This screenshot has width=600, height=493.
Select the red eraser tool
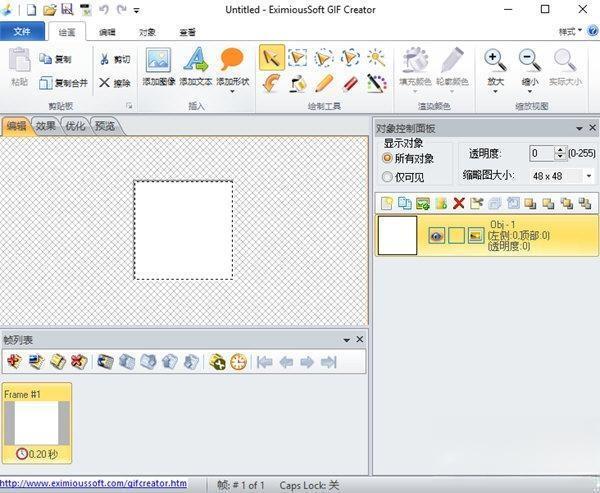pyautogui.click(x=350, y=83)
